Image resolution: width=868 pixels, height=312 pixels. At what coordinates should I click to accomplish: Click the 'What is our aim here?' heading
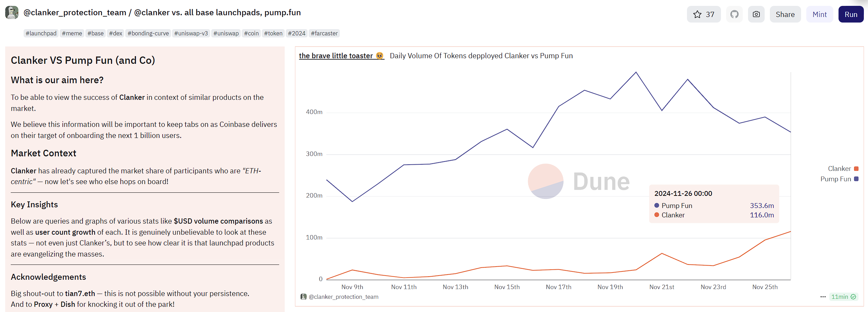[57, 80]
